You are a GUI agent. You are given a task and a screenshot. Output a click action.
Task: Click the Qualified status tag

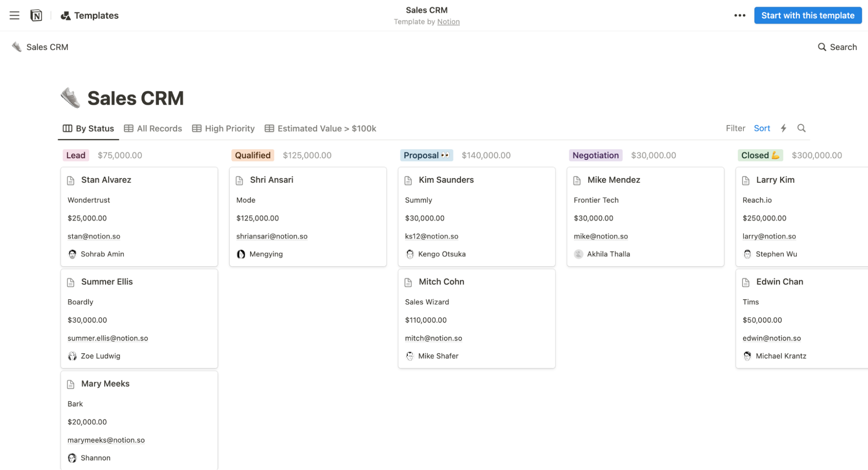tap(253, 156)
